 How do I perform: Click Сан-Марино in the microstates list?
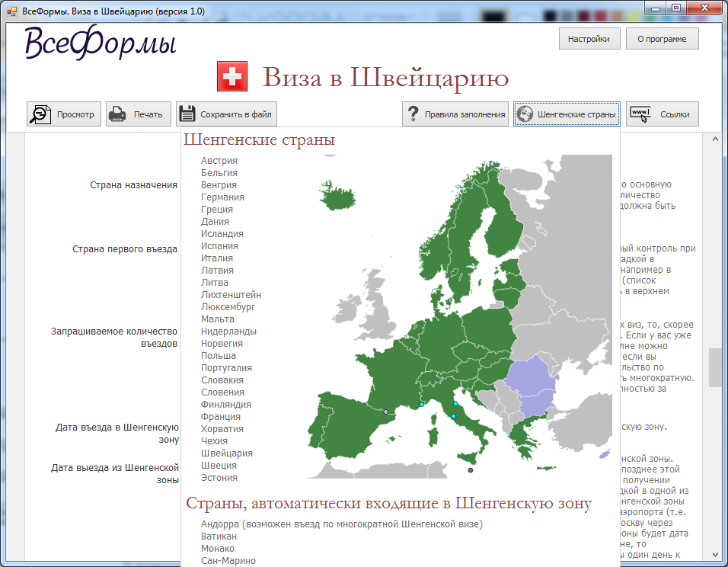[x=228, y=560]
